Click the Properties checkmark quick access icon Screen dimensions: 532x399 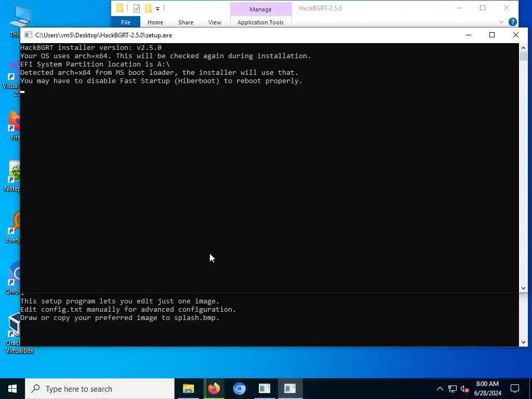coord(137,8)
